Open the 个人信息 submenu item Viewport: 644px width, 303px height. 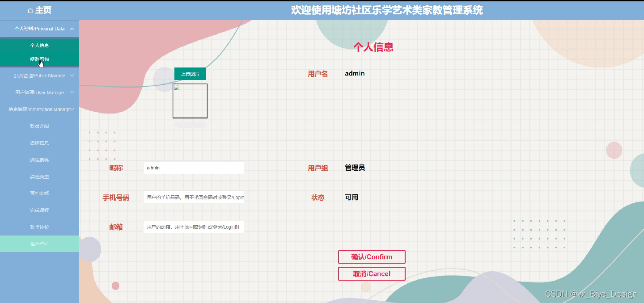pyautogui.click(x=39, y=45)
